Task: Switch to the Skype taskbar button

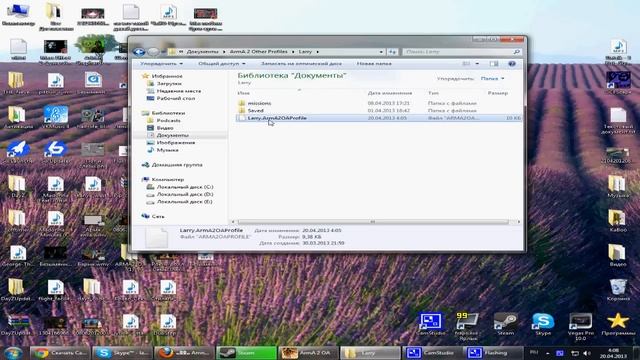Action: (x=122, y=353)
